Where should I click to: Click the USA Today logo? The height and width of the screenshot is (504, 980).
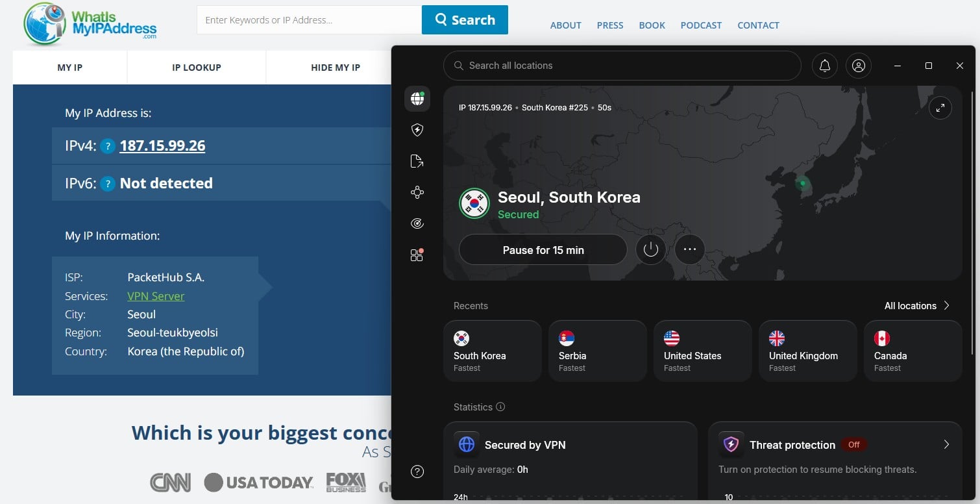pyautogui.click(x=259, y=483)
